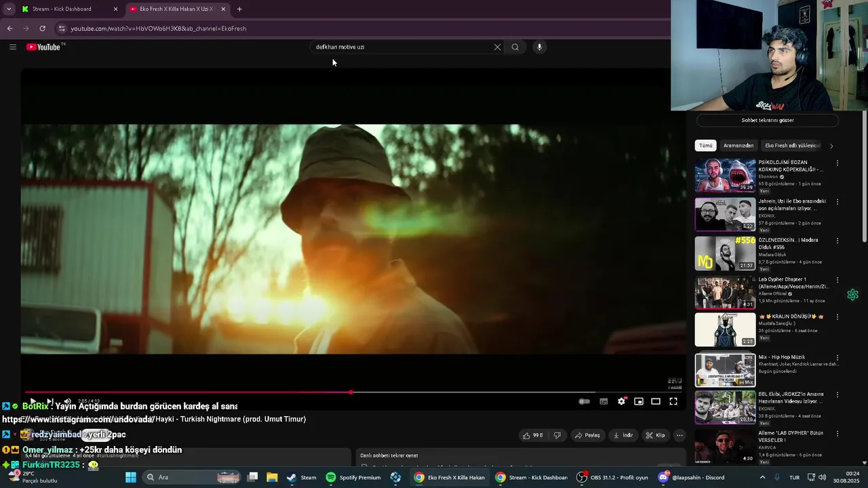This screenshot has height=488, width=868.
Task: Open options for Madara Olduk #555 video
Action: coord(837,241)
